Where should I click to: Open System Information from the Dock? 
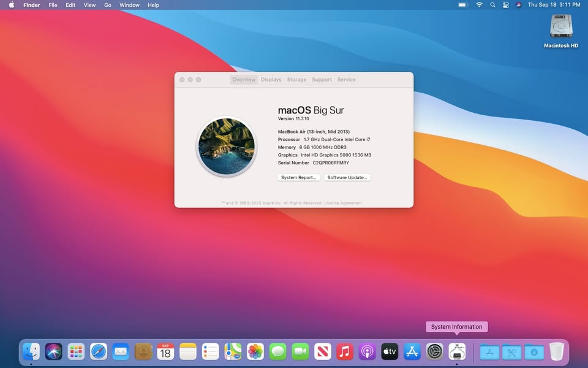[457, 351]
